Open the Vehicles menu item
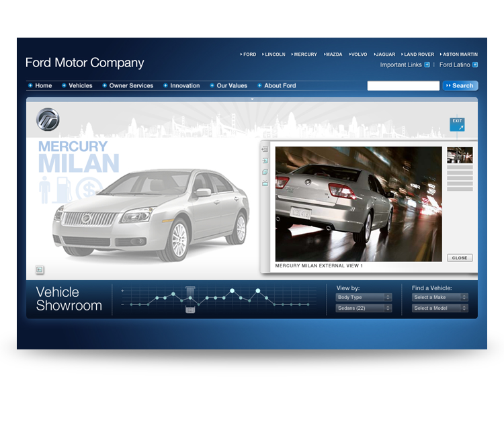This screenshot has height=426, width=504. click(80, 86)
